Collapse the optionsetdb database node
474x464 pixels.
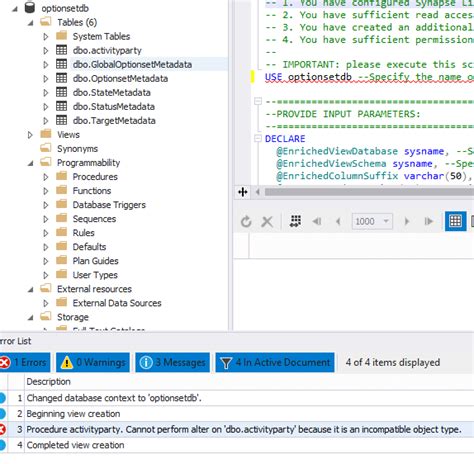click(x=15, y=9)
